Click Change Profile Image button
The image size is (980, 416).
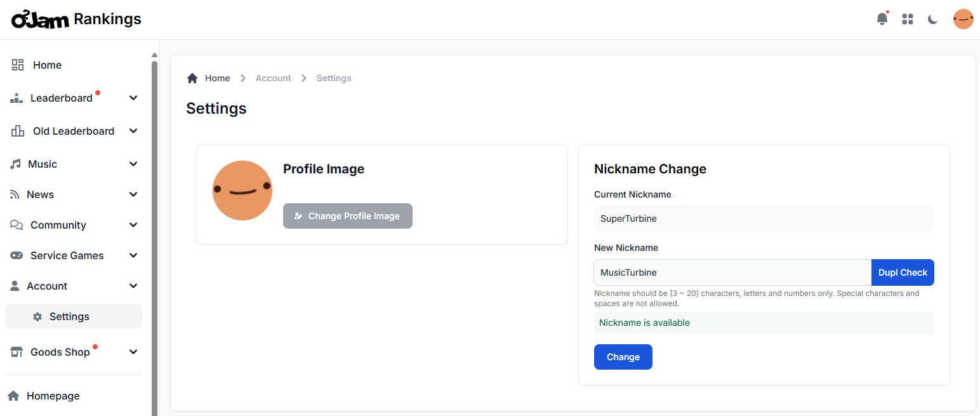pos(348,216)
